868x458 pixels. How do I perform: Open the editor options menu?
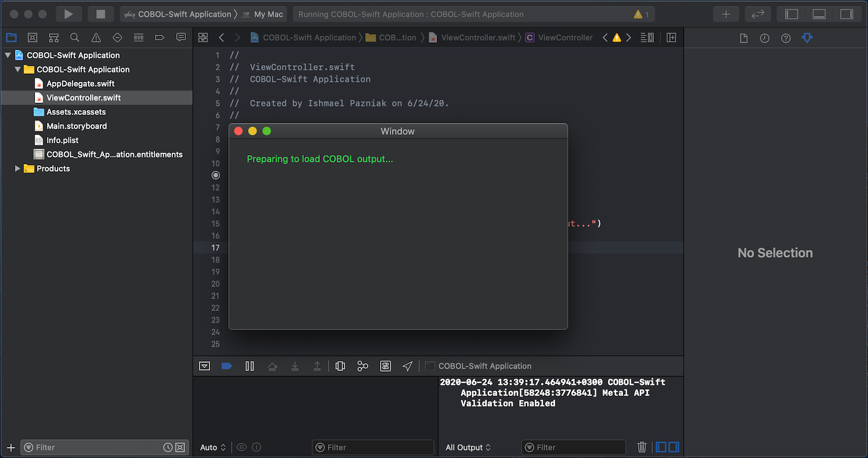click(x=647, y=38)
